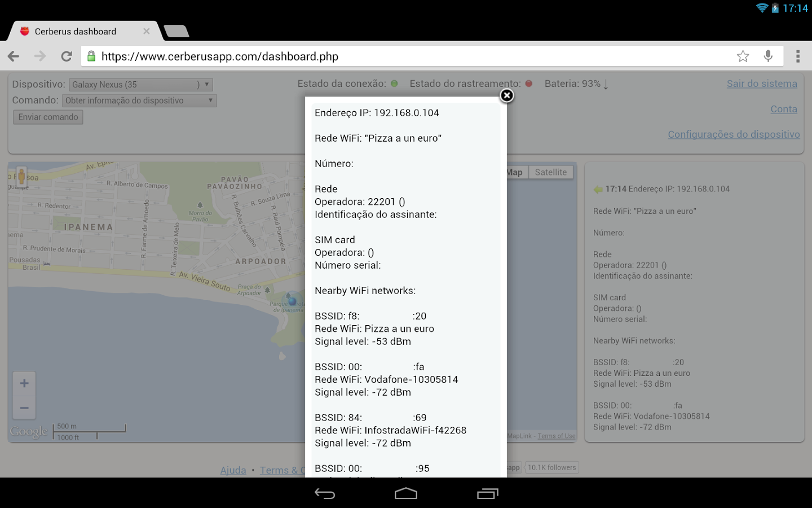Click the Enviar comando button

click(x=48, y=117)
